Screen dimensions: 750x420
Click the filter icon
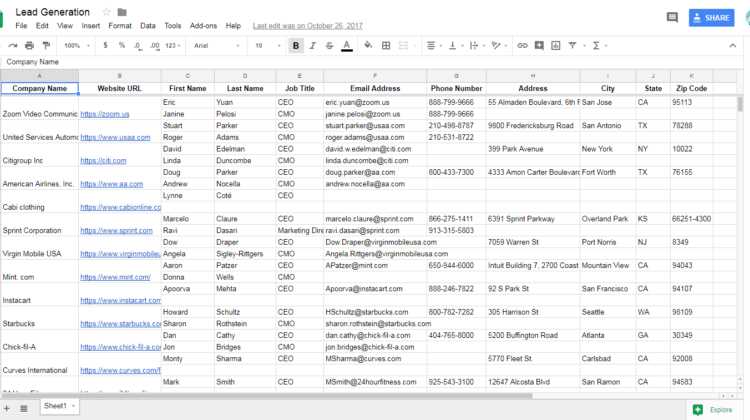pyautogui.click(x=572, y=45)
